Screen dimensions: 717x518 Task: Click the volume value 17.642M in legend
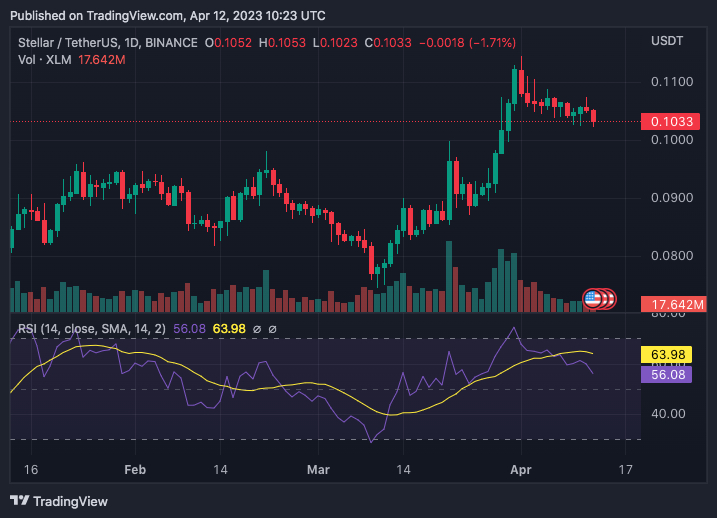tap(102, 60)
